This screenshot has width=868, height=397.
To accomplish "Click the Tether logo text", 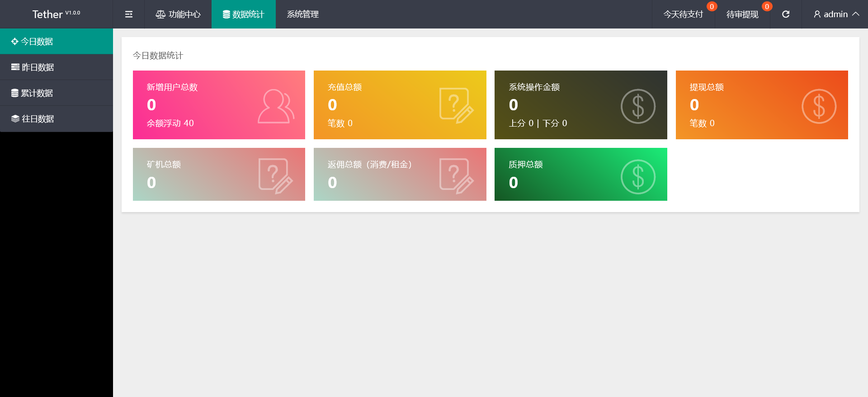I will tap(47, 14).
